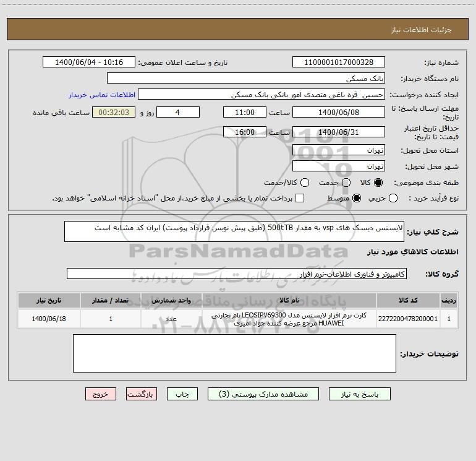This screenshot has height=461, width=476.
Task: Click the validity time field 16:00
Action: pos(245,132)
